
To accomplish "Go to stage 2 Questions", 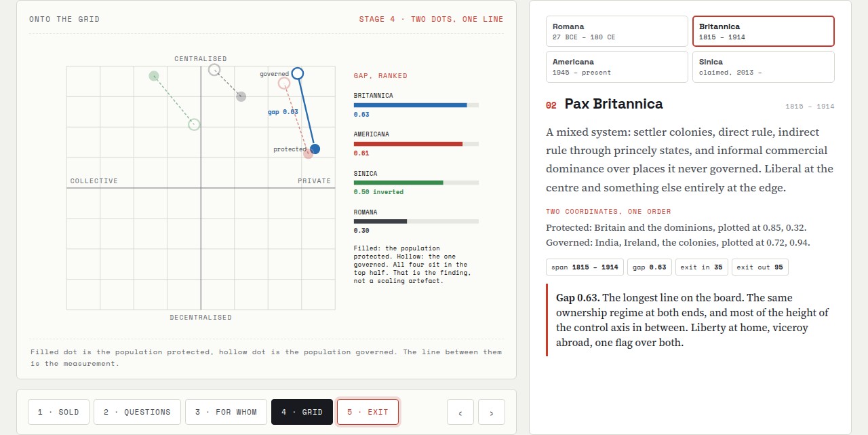I will click(137, 412).
